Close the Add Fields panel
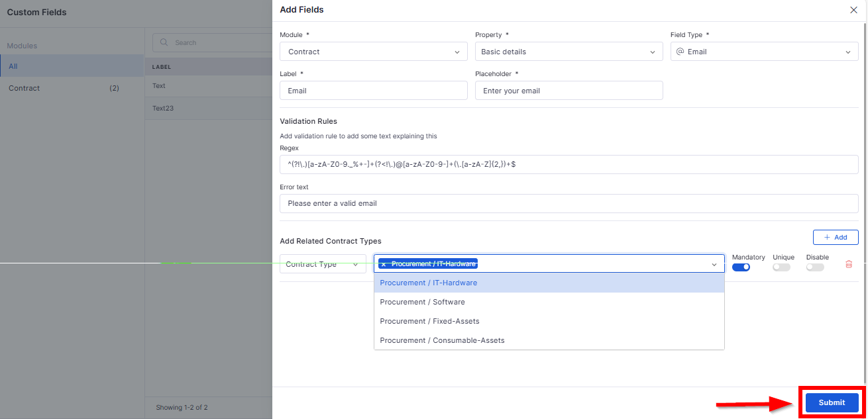868x419 pixels. tap(853, 10)
